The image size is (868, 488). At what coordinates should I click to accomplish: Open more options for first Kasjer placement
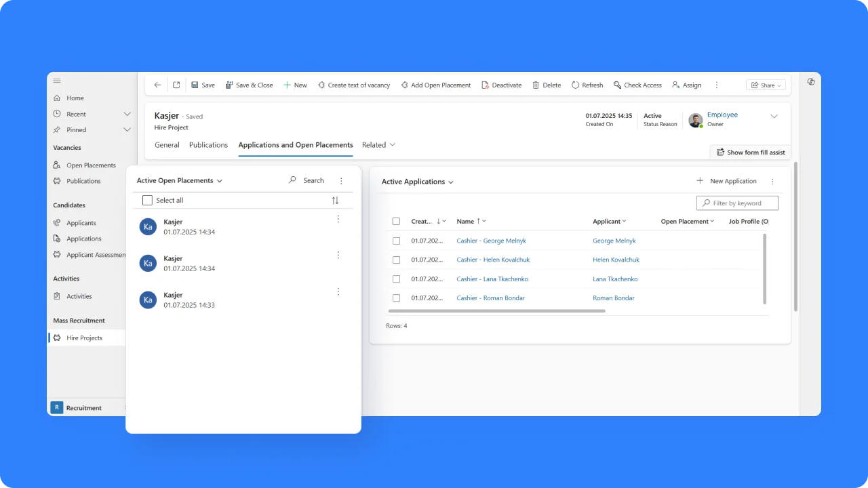[x=338, y=219]
